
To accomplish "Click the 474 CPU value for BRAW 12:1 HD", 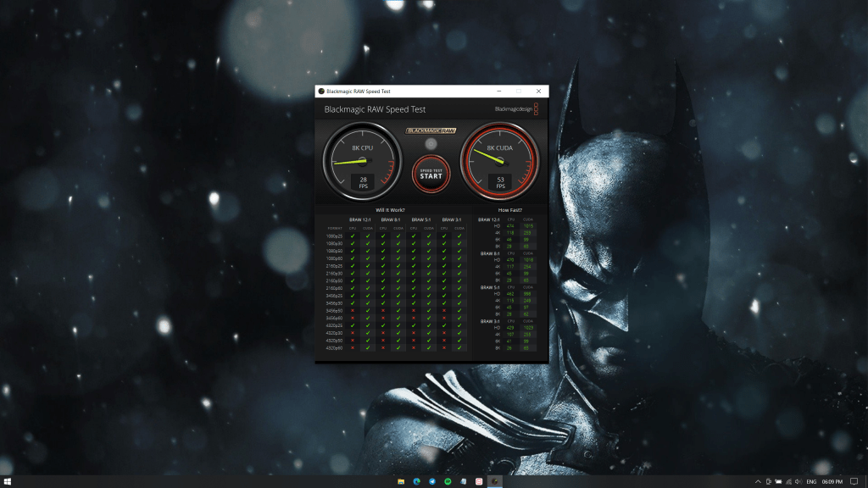I will tap(510, 225).
